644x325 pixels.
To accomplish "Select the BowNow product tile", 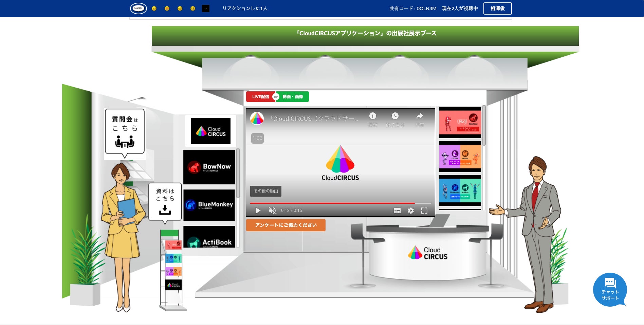I will click(x=209, y=167).
